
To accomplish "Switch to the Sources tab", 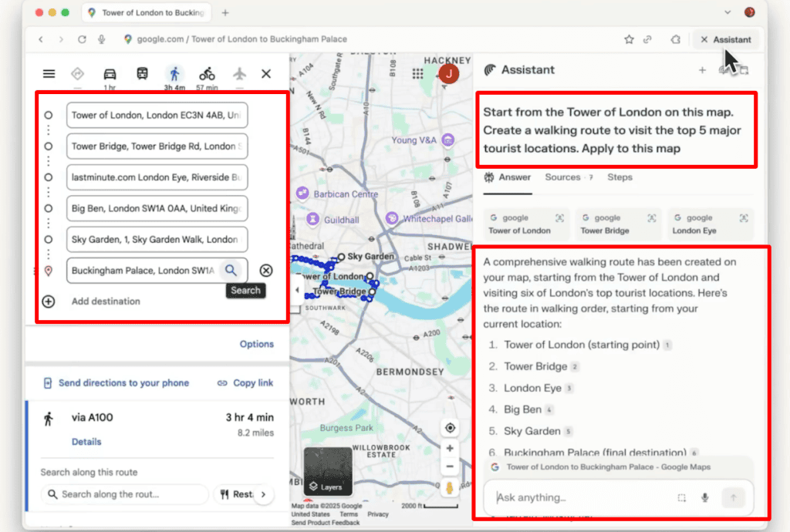I will point(569,177).
